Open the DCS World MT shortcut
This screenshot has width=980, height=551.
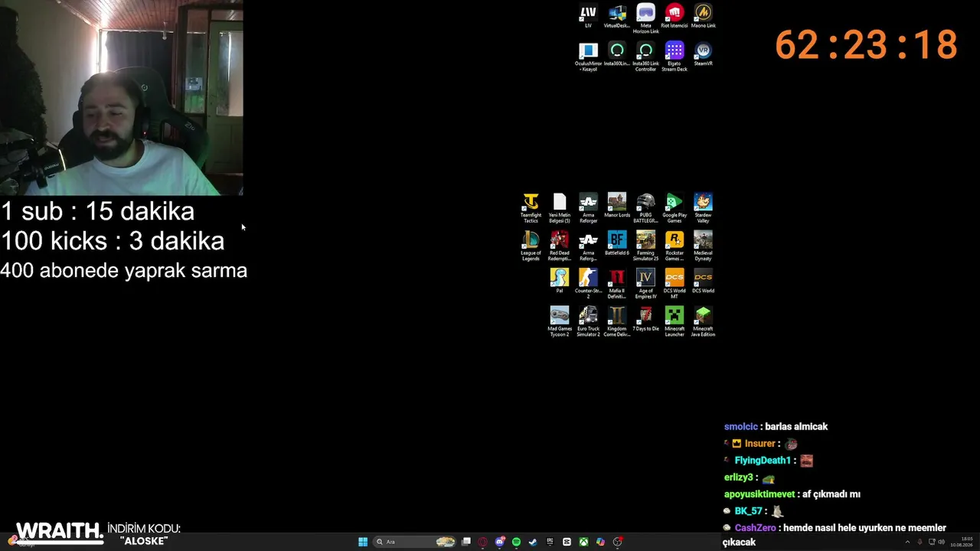click(675, 284)
